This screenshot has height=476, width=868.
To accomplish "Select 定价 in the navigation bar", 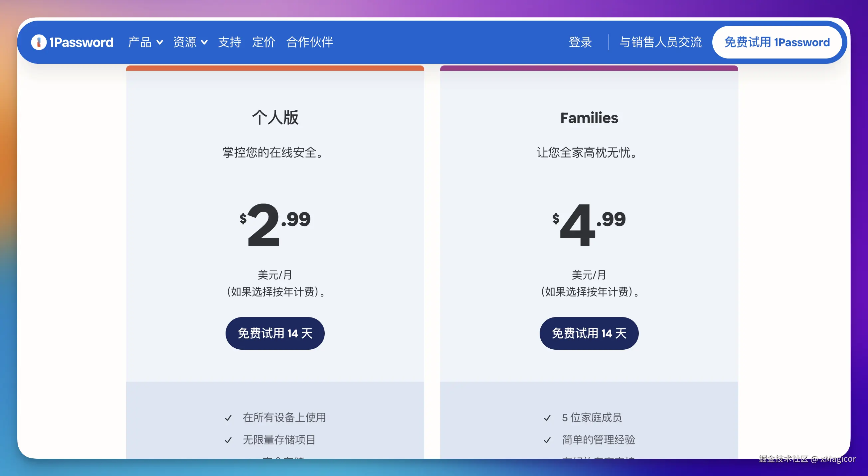I will coord(263,42).
